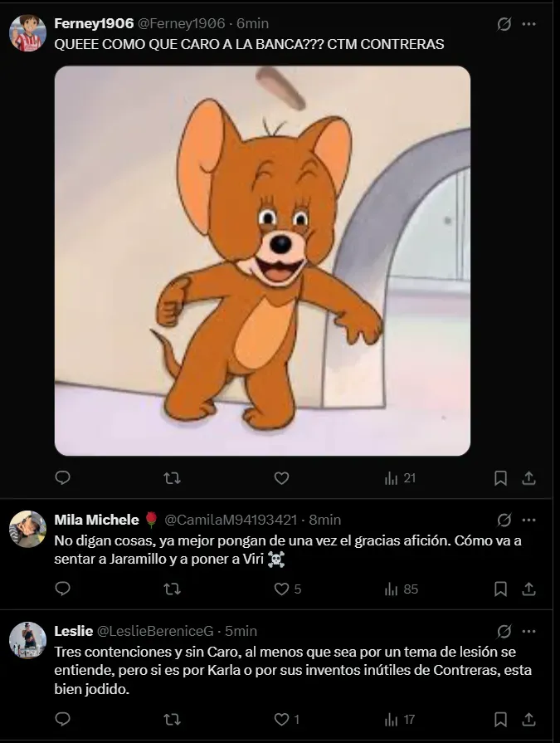Open more options on Leslie's tweet
This screenshot has height=743, width=560.
(528, 632)
